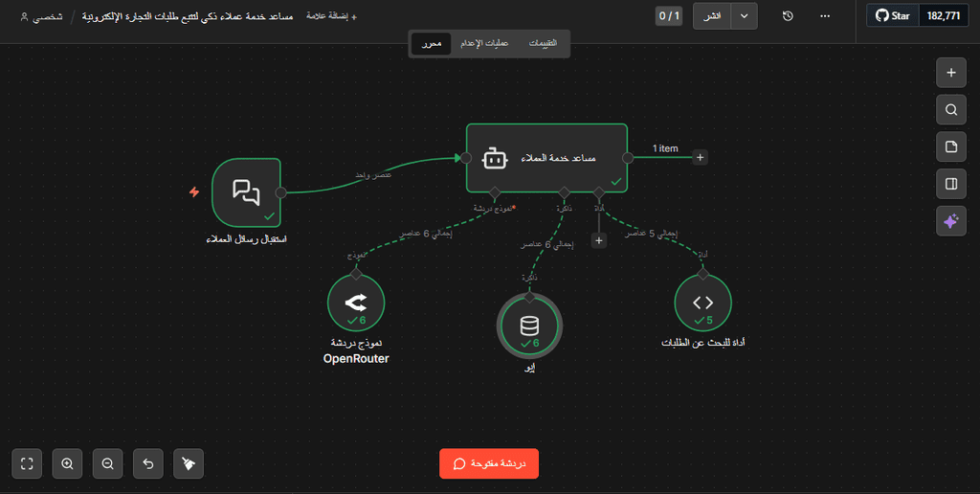Screen dimensions: 980x494
Task: Click the GitHub Star button
Action: [x=892, y=16]
